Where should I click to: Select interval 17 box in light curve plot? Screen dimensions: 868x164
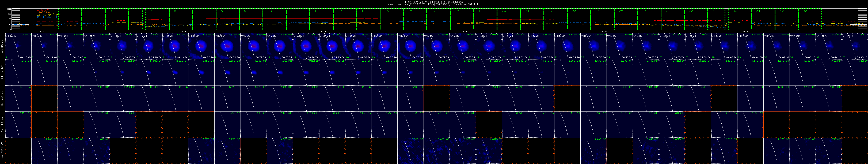click(439, 19)
